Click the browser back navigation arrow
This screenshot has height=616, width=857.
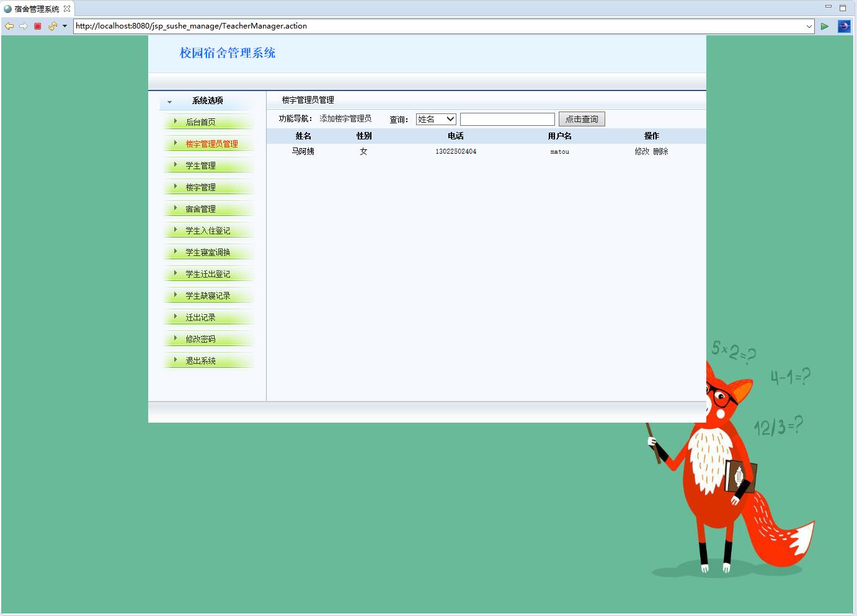point(9,26)
